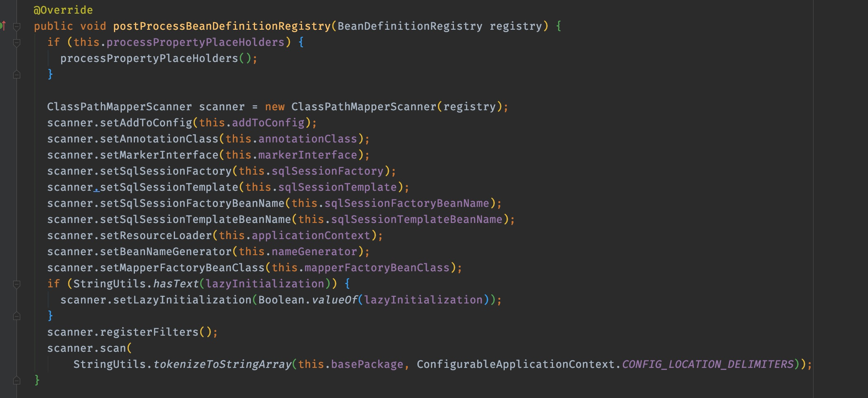This screenshot has width=868, height=398.
Task: Click the ConfigurableApplicationContext class reference
Action: tap(516, 364)
